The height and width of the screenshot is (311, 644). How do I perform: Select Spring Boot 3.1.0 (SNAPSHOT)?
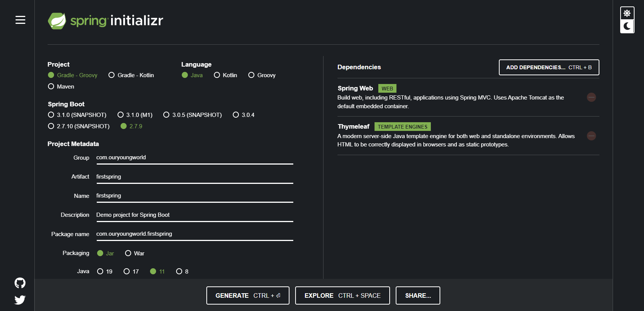pyautogui.click(x=77, y=115)
